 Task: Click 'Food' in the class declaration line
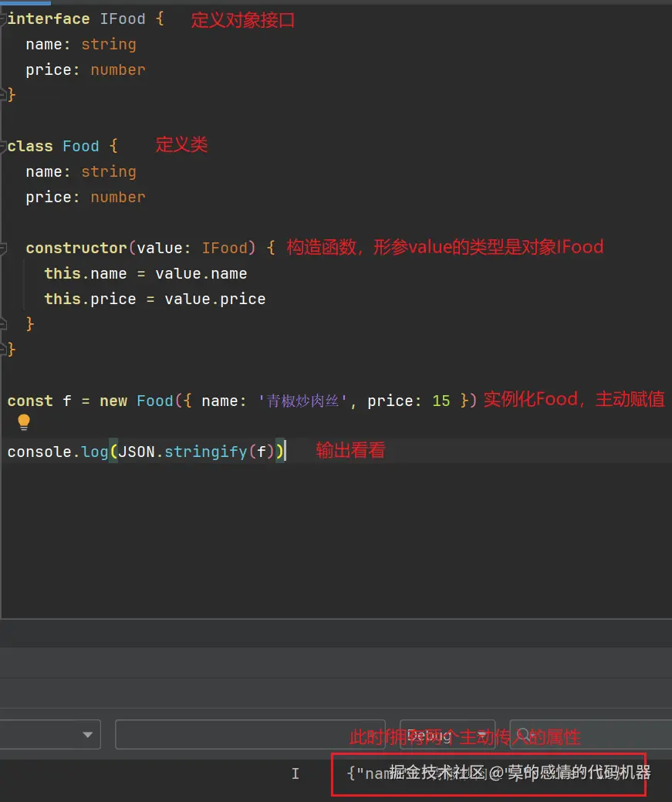pyautogui.click(x=81, y=147)
